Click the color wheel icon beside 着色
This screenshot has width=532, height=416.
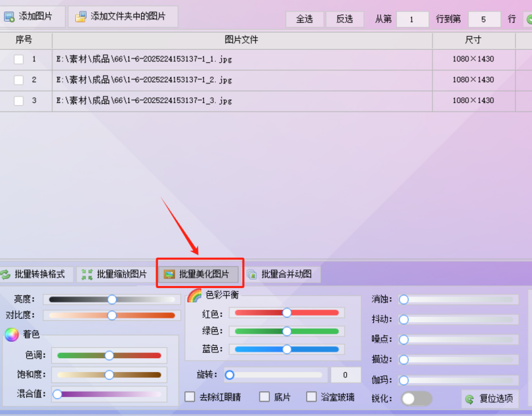(12, 335)
